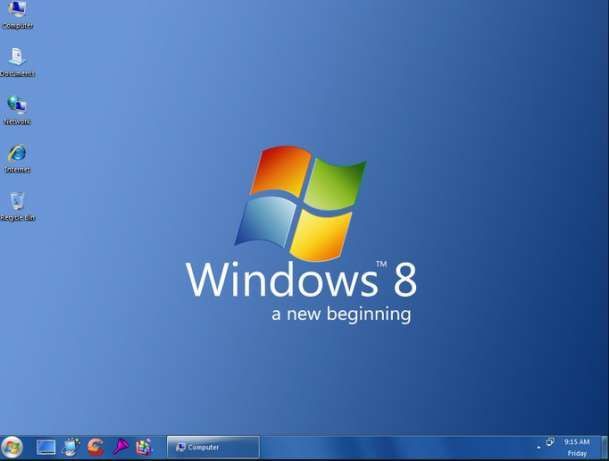This screenshot has height=461, width=609.
Task: Launch Internet Explorer from the desktop
Action: coord(17,158)
